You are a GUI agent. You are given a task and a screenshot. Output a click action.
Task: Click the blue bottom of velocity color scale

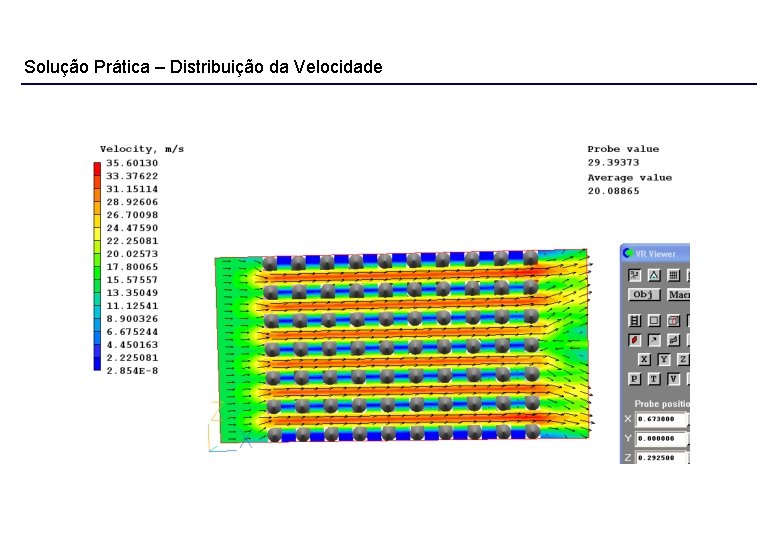[x=97, y=363]
